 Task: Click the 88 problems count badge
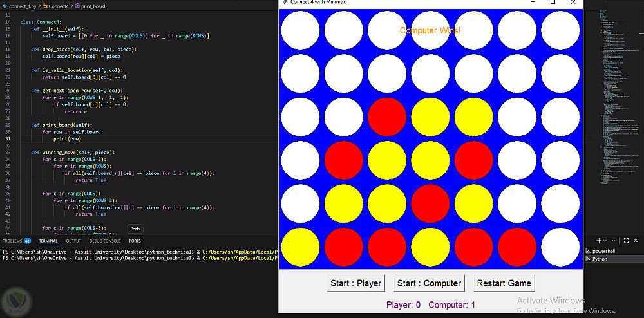(x=27, y=241)
